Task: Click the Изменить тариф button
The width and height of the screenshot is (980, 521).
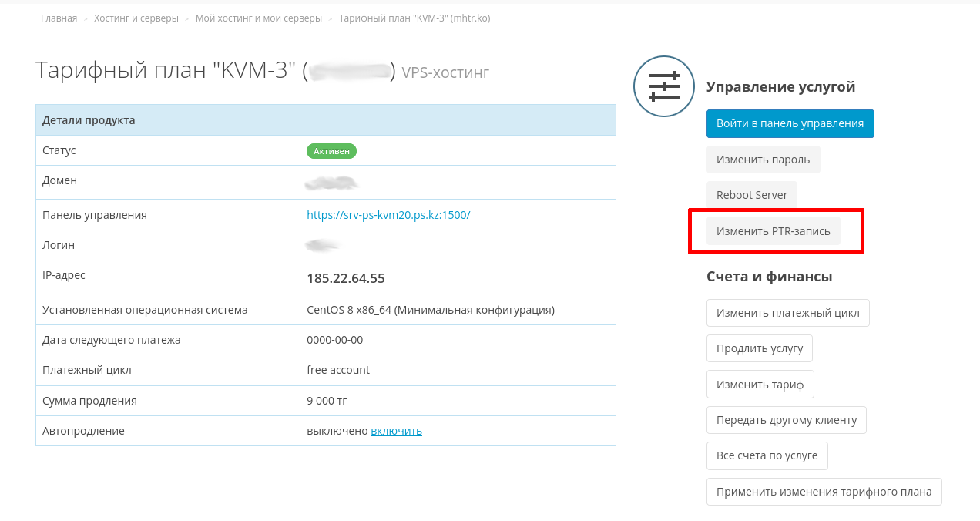Action: (760, 385)
